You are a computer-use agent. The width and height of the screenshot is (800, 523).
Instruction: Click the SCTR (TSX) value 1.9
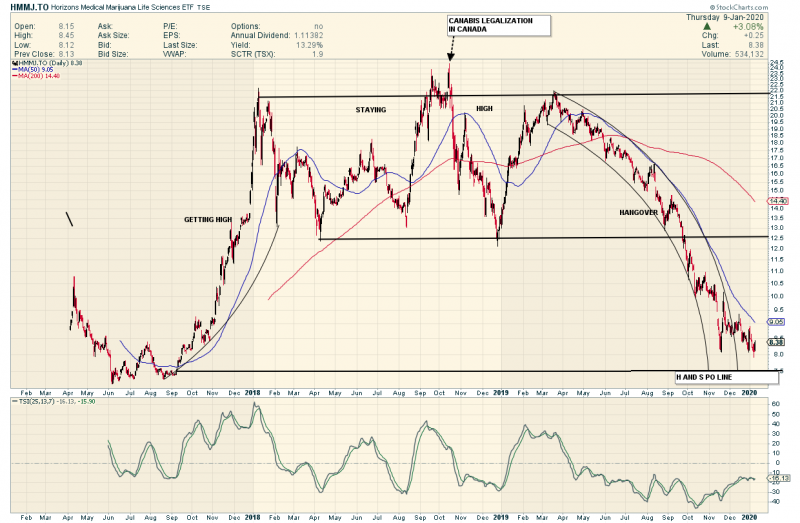(318, 54)
